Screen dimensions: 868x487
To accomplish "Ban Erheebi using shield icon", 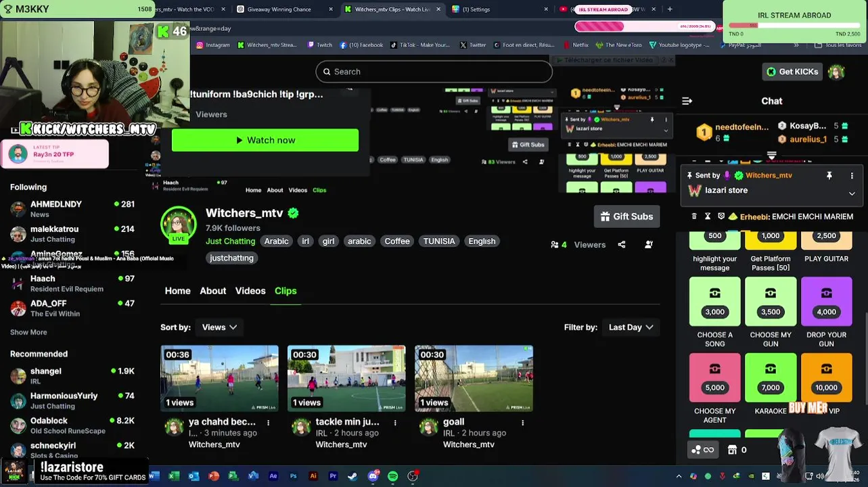I will (721, 216).
